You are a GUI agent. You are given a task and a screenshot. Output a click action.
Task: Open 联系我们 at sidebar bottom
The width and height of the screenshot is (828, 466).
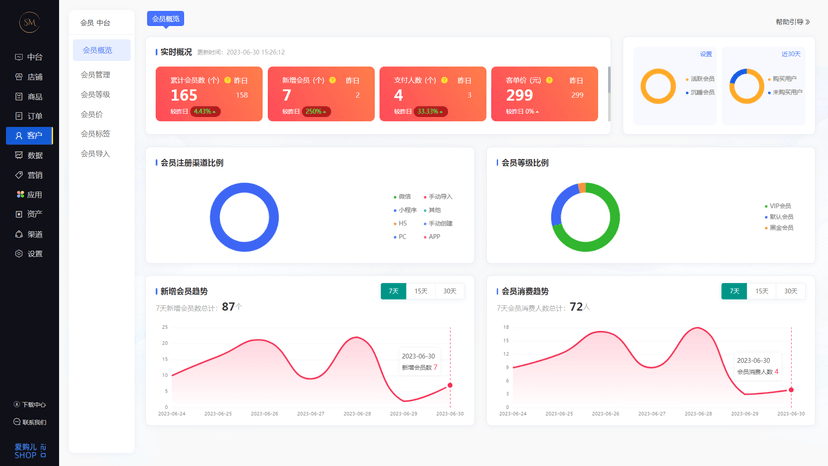(x=30, y=422)
